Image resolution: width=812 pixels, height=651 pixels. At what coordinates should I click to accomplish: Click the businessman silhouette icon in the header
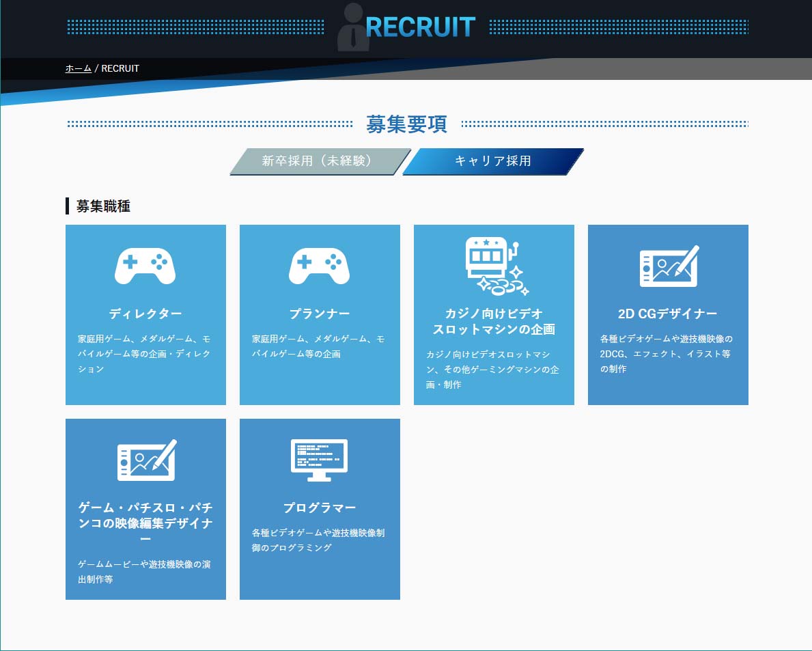pyautogui.click(x=353, y=28)
